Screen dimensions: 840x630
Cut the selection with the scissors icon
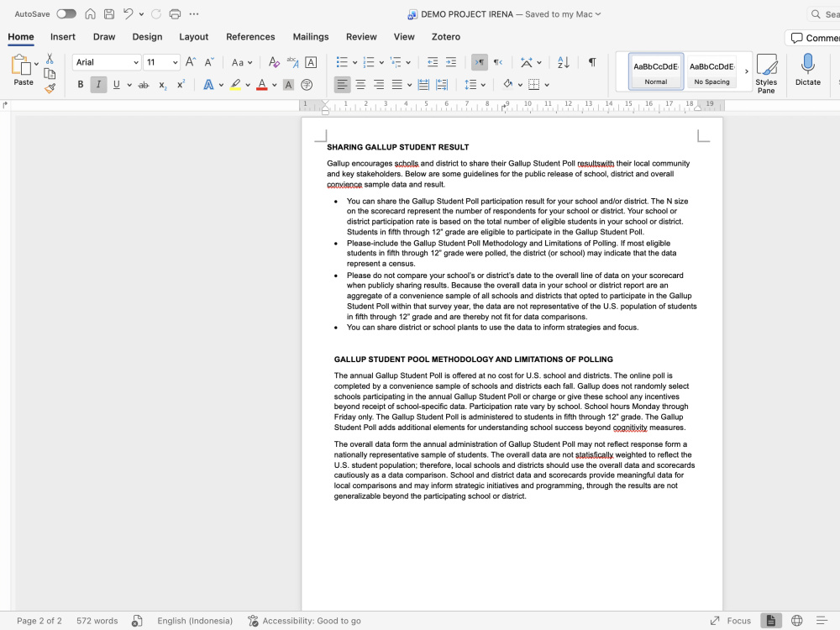(50, 59)
